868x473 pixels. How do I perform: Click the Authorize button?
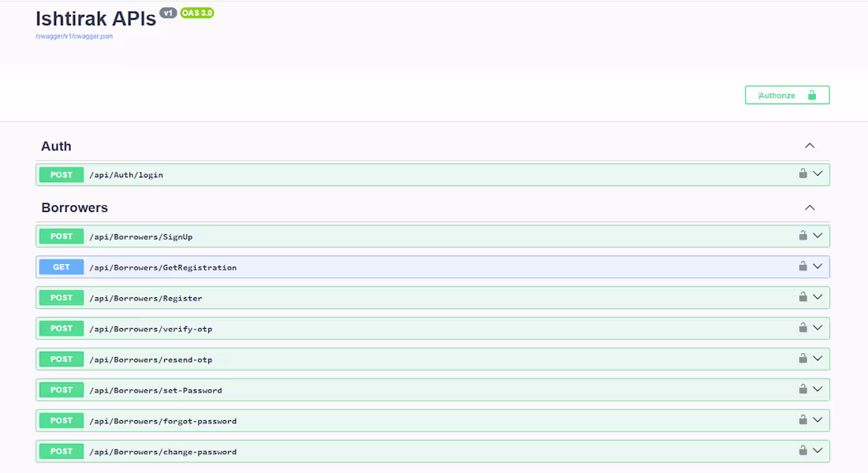pos(787,95)
